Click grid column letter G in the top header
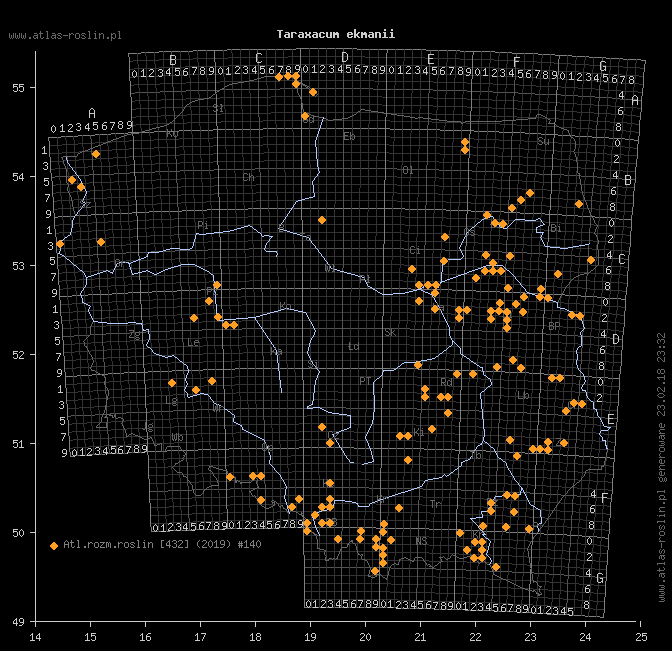 point(603,66)
